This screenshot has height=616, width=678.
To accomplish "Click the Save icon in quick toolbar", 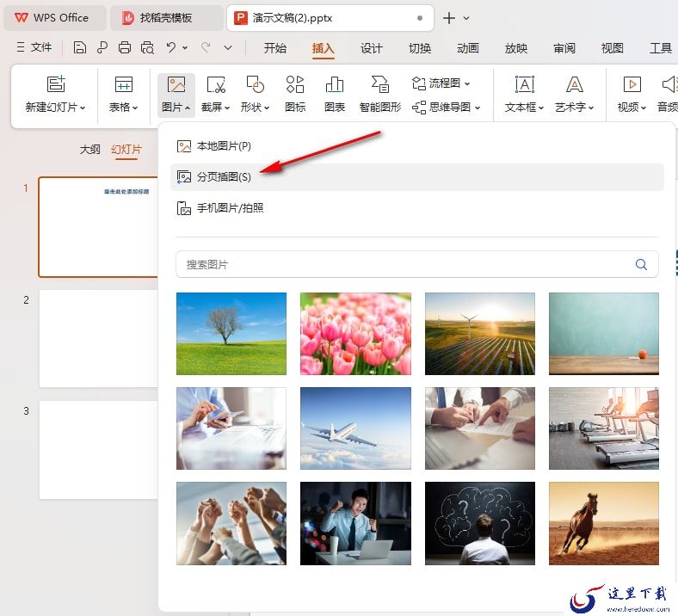I will coord(79,47).
